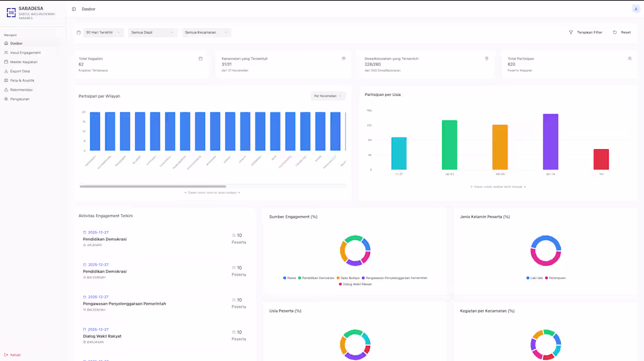Select Pengawasan Penyelenggaraan Pemerintah activity title
This screenshot has height=361, width=644.
[x=125, y=304]
